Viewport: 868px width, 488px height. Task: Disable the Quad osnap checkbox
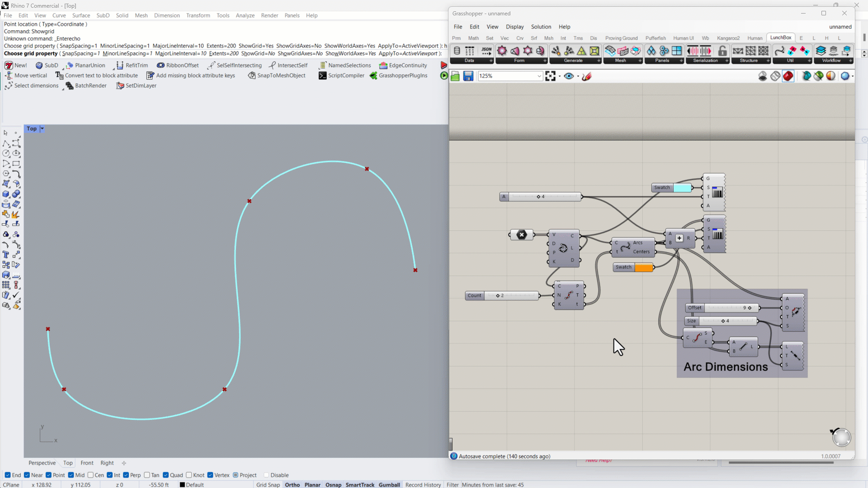click(166, 475)
